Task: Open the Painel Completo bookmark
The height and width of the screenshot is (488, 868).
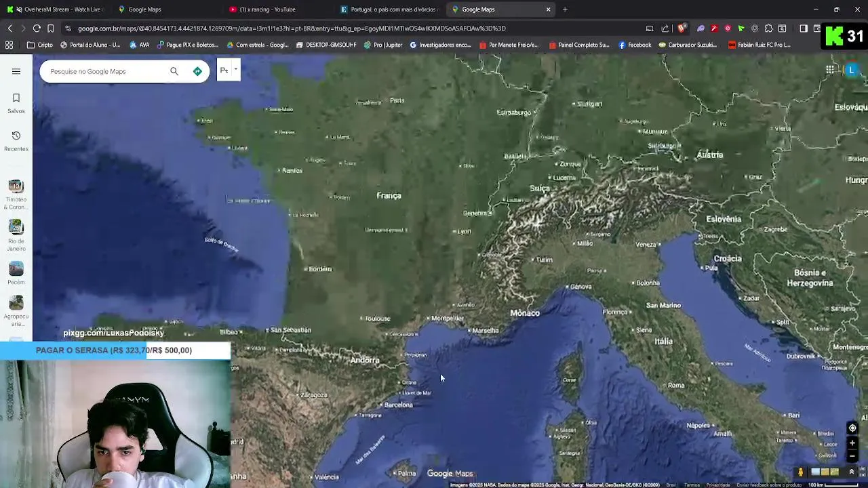Action: point(579,45)
